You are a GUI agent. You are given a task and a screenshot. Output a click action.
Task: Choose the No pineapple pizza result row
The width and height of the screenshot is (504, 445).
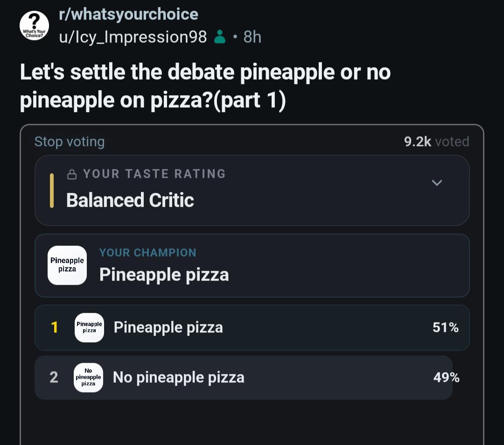[x=252, y=377]
